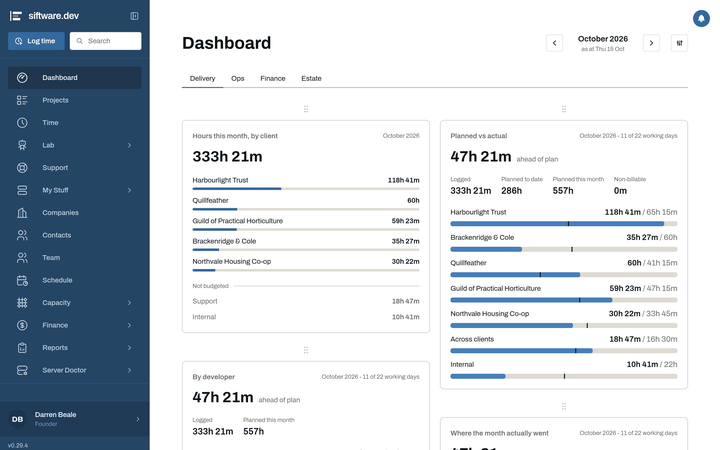Go to previous month
The height and width of the screenshot is (450, 720).
pos(554,43)
